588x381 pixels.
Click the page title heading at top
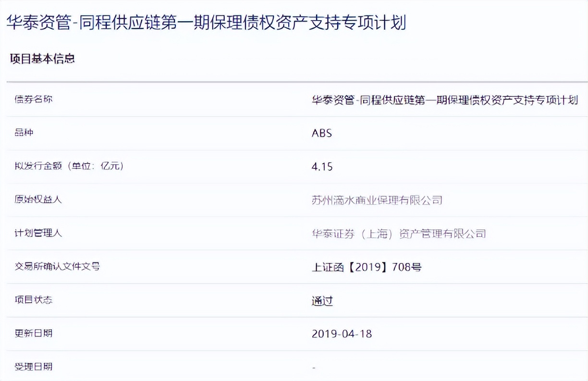[x=206, y=22]
